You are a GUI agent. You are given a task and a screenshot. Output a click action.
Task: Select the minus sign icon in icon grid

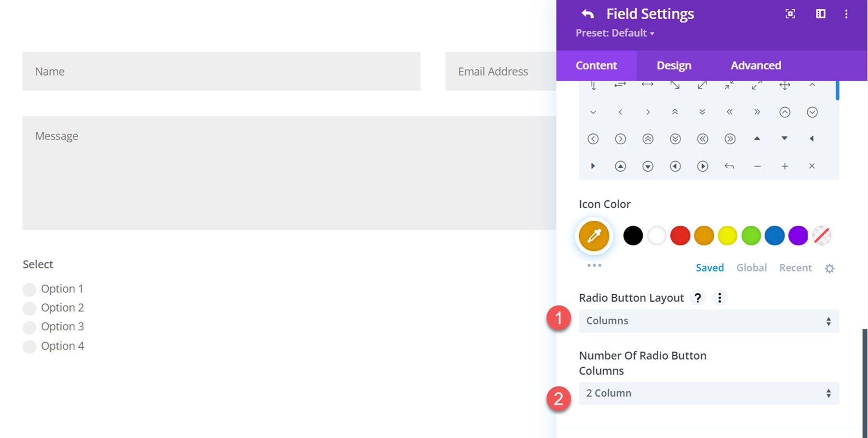(757, 166)
